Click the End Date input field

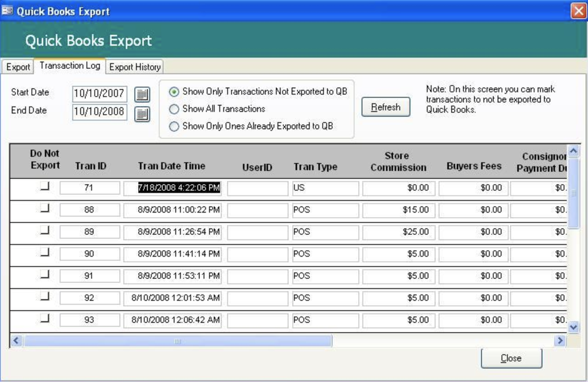tap(99, 112)
